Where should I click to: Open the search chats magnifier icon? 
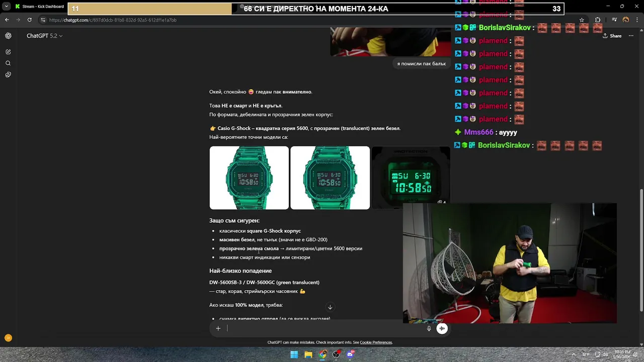pos(8,63)
